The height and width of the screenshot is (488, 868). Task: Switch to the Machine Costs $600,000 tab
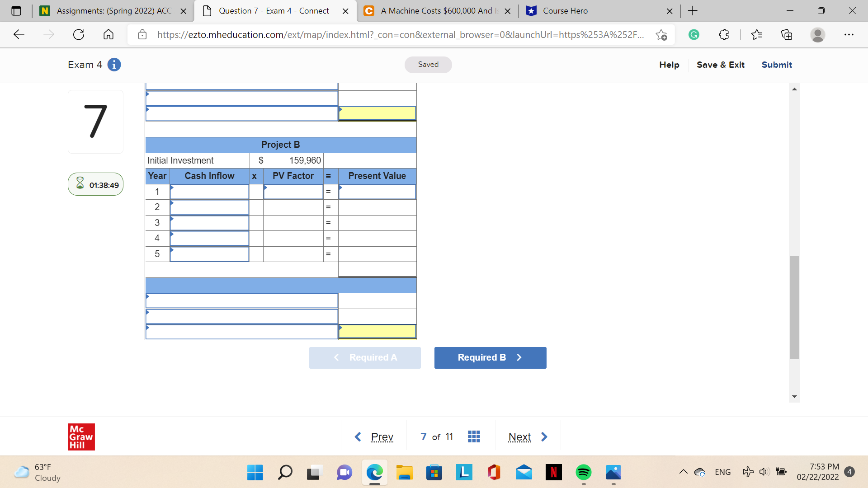point(434,11)
